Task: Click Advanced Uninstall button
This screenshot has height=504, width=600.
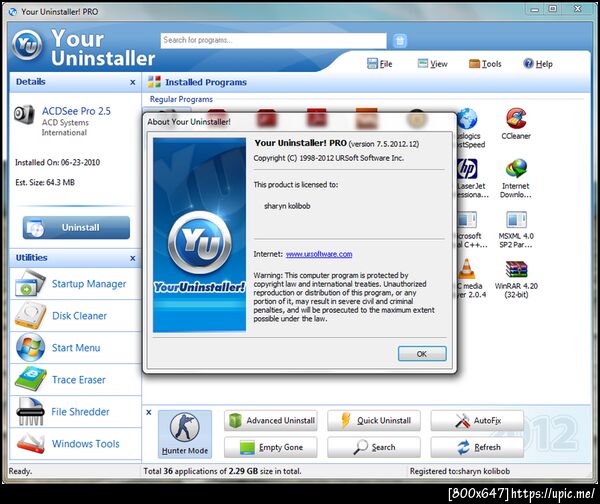Action: tap(271, 421)
